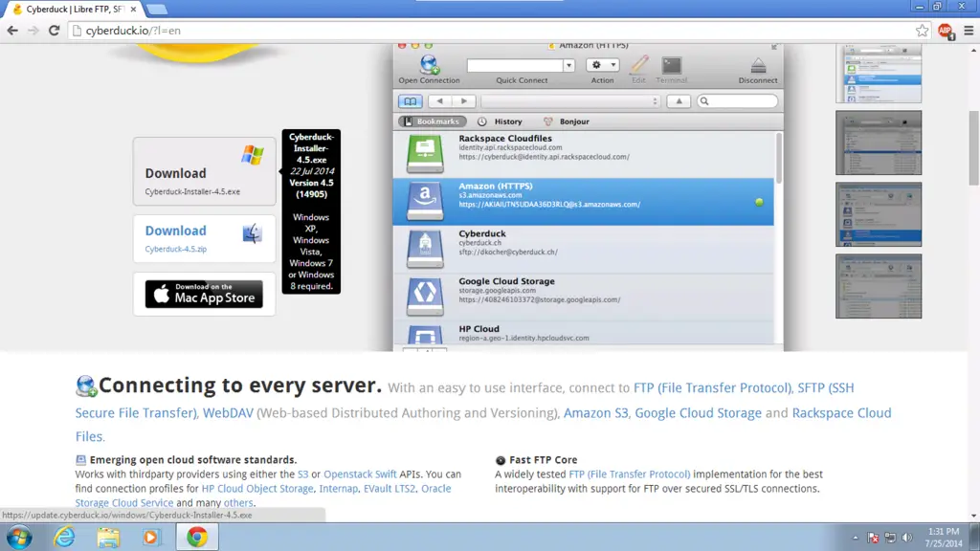Screen dimensions: 980x551
Task: Reload the cyberduck.io page
Action: pyautogui.click(x=55, y=31)
